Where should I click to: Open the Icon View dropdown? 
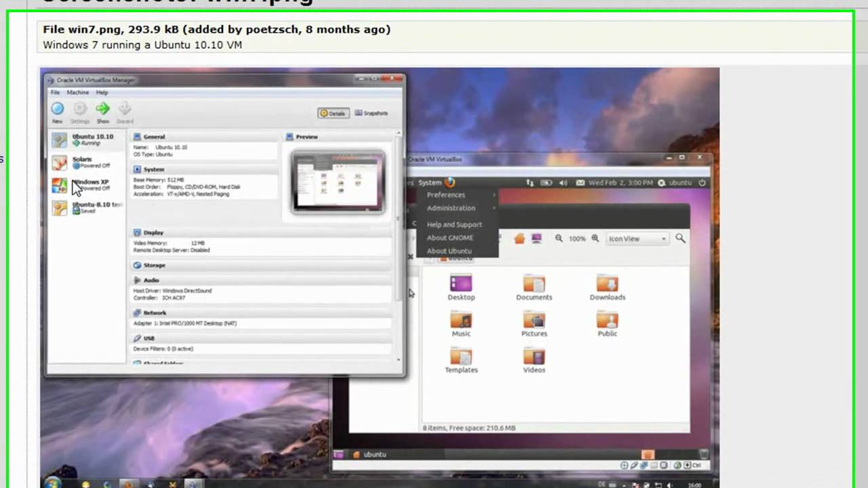[x=637, y=239]
